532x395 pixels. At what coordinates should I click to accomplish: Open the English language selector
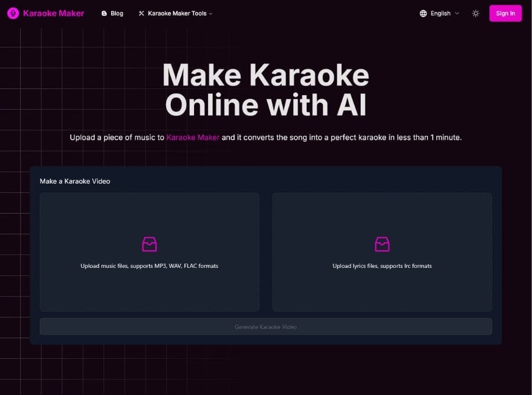(440, 14)
